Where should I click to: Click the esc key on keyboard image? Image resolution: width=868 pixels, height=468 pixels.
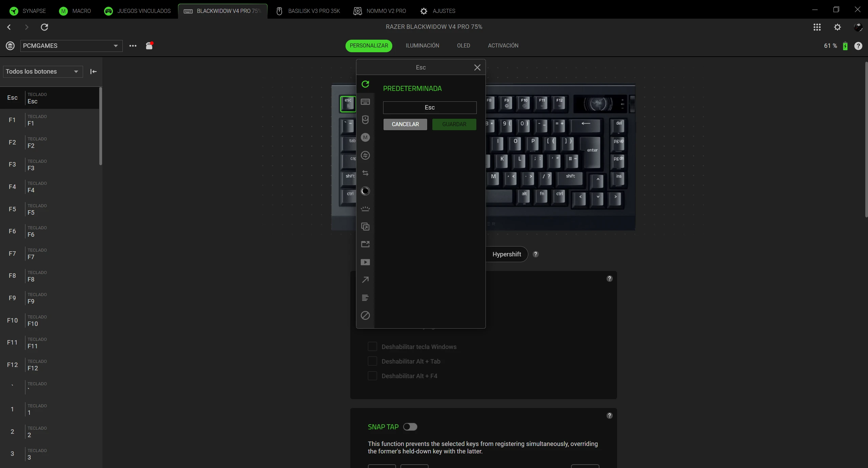click(348, 104)
